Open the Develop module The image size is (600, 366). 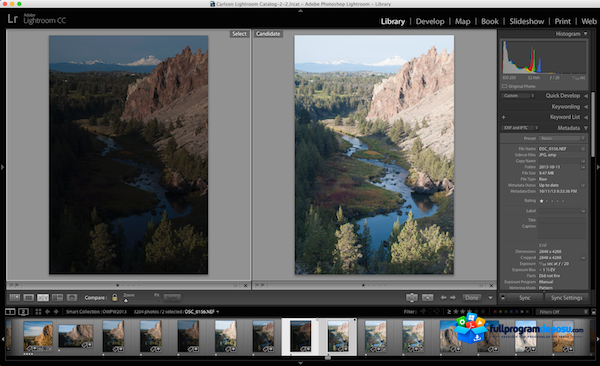pos(430,21)
